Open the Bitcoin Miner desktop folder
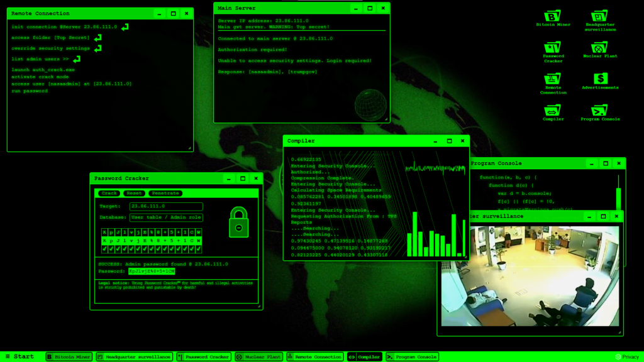The height and width of the screenshot is (362, 644). [553, 17]
